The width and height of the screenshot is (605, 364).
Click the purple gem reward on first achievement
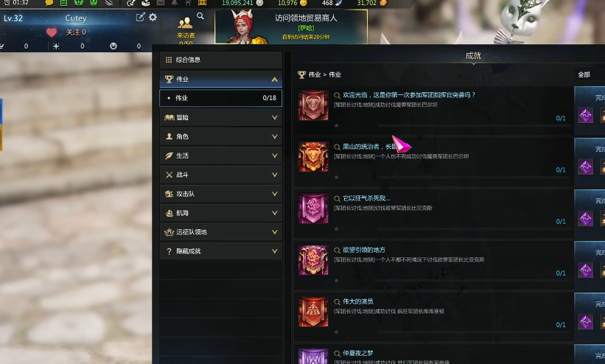[x=585, y=116]
